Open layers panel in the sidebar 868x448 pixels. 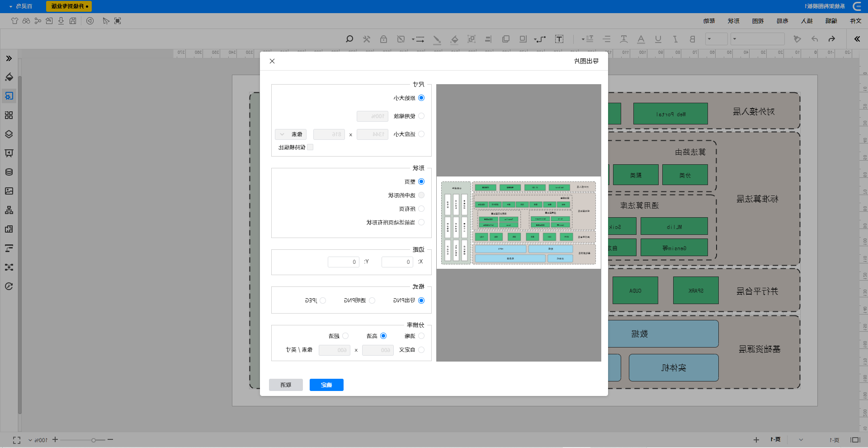[9, 134]
